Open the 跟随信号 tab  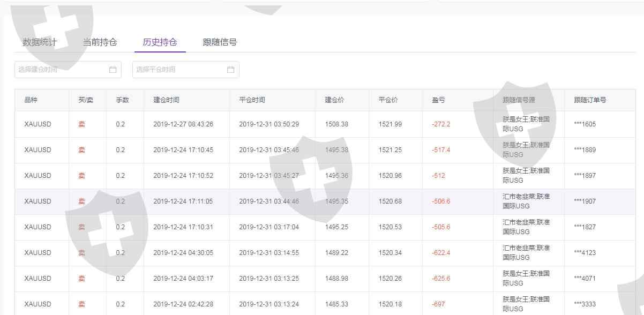[x=220, y=42]
